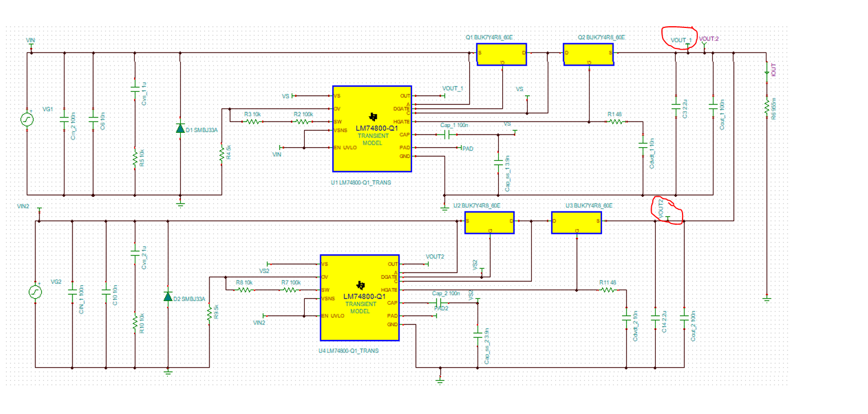Image resolution: width=868 pixels, height=414 pixels.
Task: Select the purple VOUT:2 voltage pin marker
Action: [x=704, y=46]
